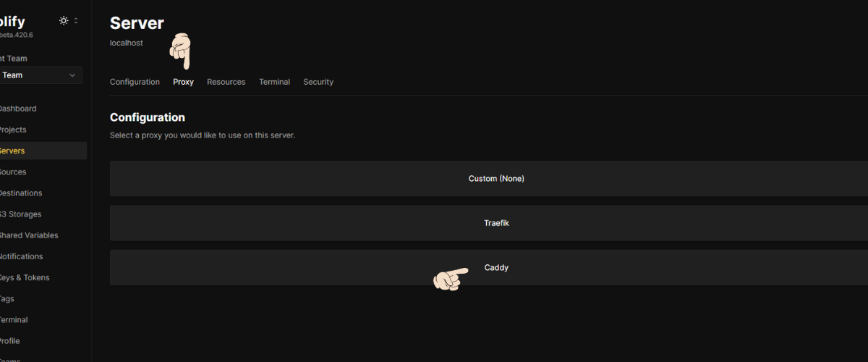868x362 pixels.
Task: Select the Security tab
Action: click(x=318, y=82)
